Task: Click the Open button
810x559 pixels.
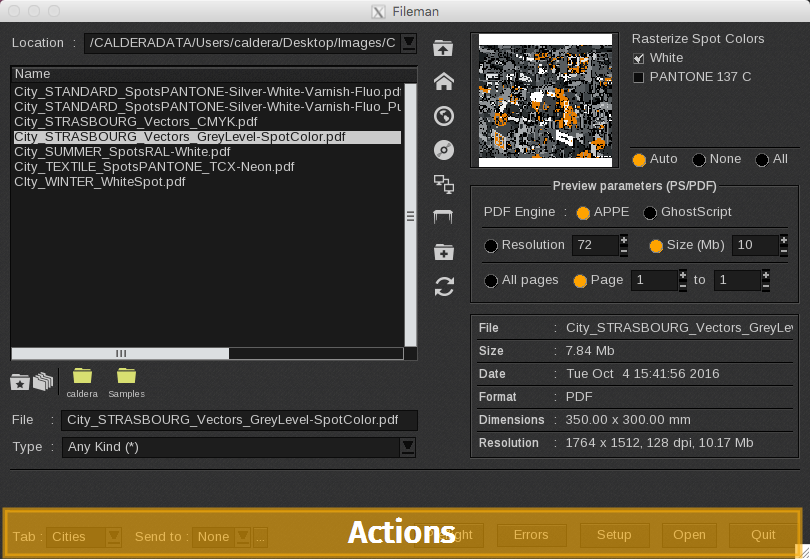Action: pyautogui.click(x=689, y=535)
